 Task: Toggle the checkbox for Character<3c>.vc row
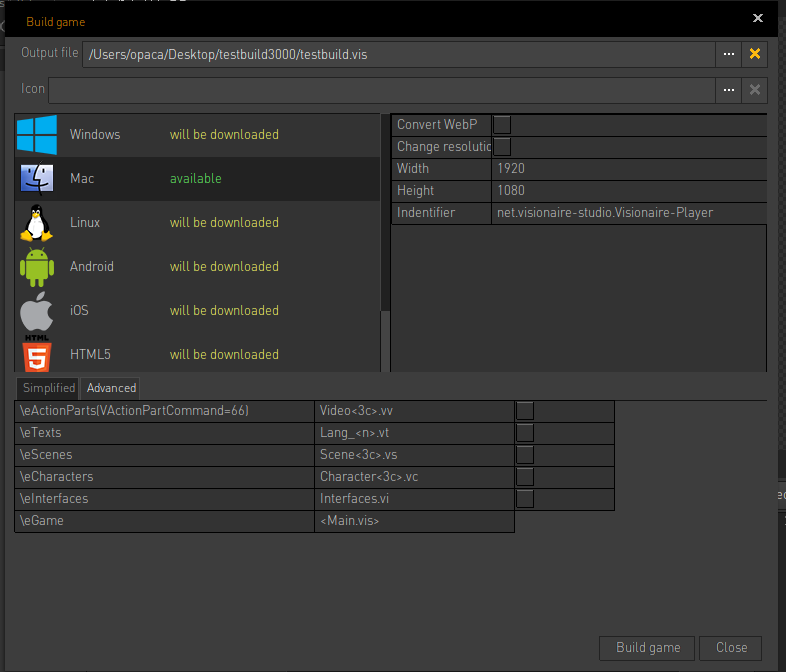525,477
